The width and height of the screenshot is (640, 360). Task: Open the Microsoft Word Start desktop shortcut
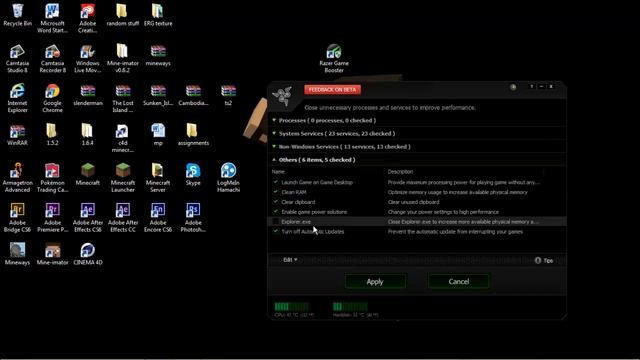52,18
